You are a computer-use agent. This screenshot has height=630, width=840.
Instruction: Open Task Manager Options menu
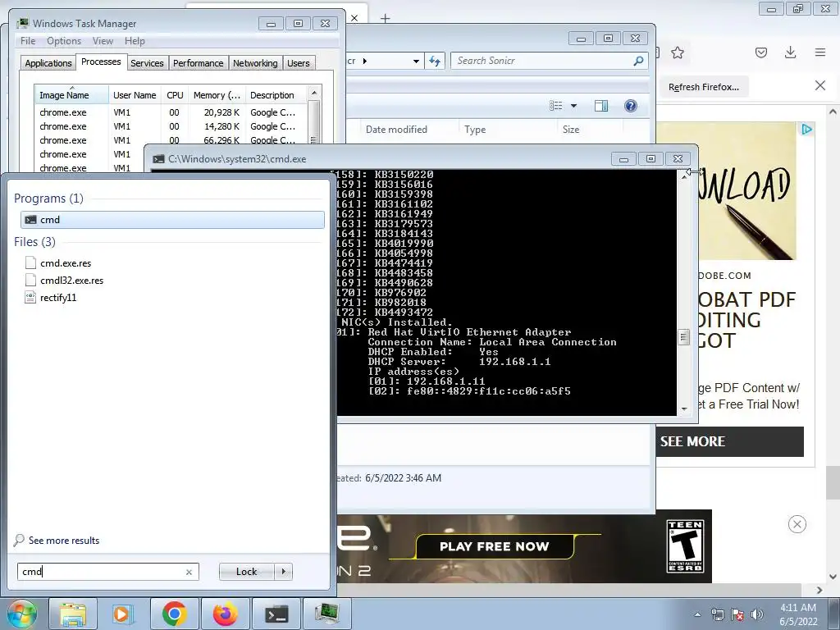[64, 41]
